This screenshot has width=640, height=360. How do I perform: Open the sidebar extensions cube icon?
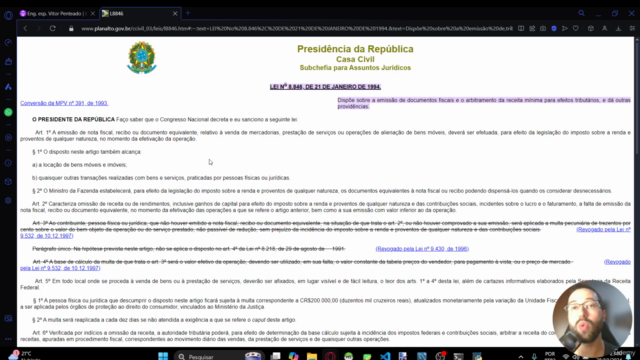8,182
